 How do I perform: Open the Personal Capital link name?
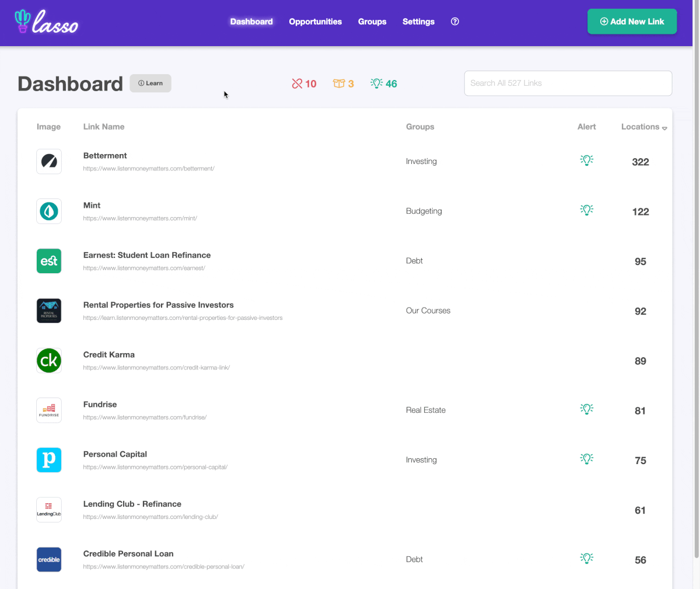(x=115, y=454)
